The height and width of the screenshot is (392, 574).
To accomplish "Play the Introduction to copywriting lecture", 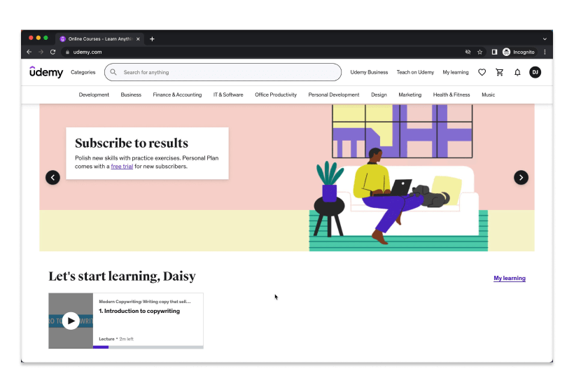I will (71, 321).
